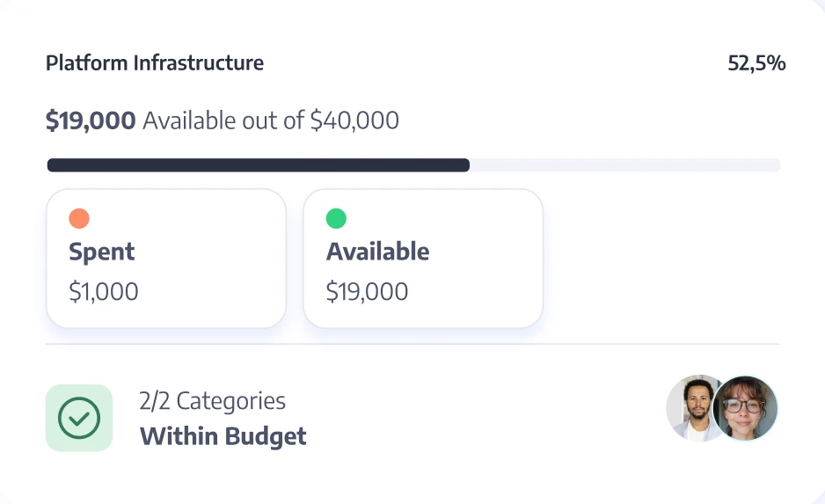Image resolution: width=825 pixels, height=504 pixels.
Task: Click the horizontal divider above categories row
Action: pos(412,344)
